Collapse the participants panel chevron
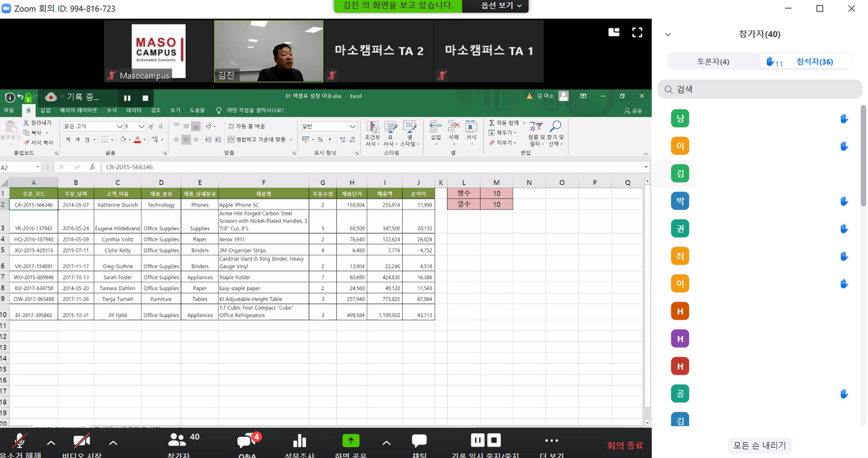The width and height of the screenshot is (868, 458). coord(668,35)
